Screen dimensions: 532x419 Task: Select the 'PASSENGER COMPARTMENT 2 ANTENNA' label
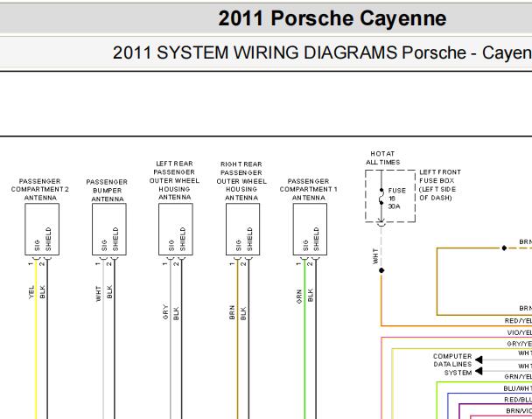(40, 189)
